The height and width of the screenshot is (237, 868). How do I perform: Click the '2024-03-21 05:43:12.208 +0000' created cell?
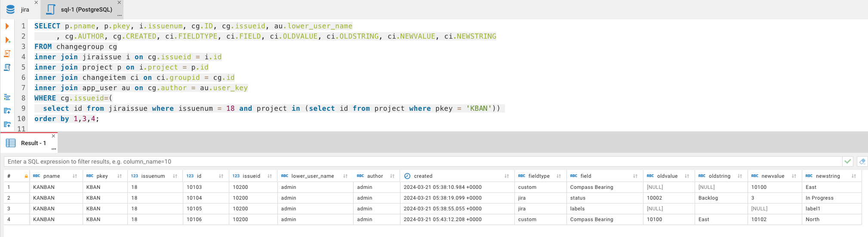pyautogui.click(x=457, y=219)
